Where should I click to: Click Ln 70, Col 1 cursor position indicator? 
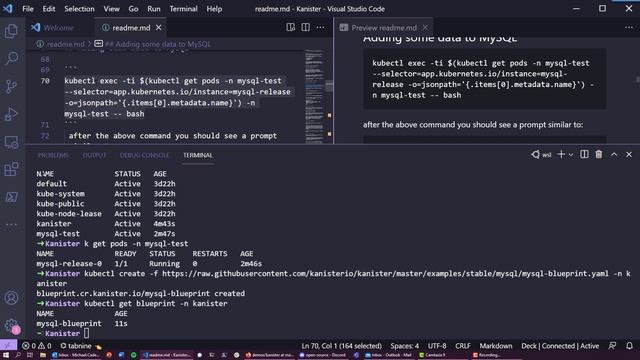pos(341,346)
